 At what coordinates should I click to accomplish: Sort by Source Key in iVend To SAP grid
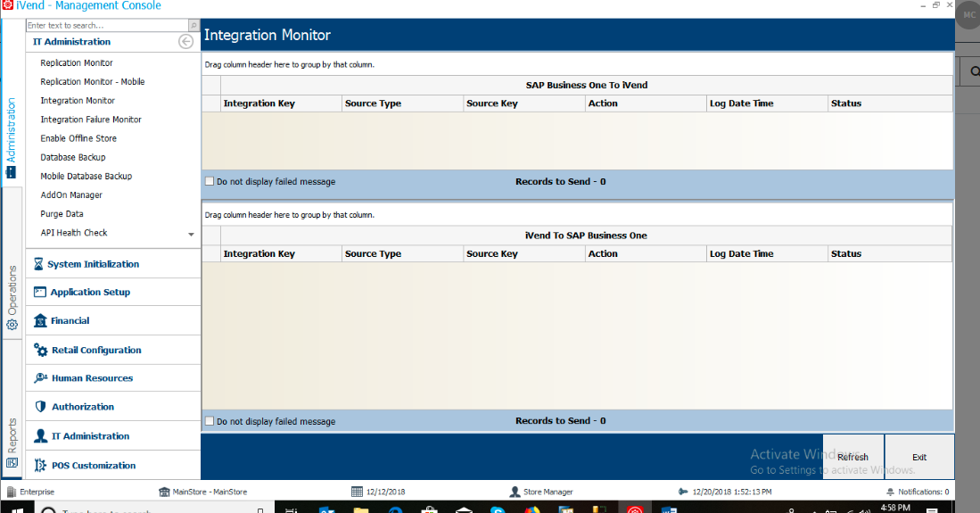(523, 253)
